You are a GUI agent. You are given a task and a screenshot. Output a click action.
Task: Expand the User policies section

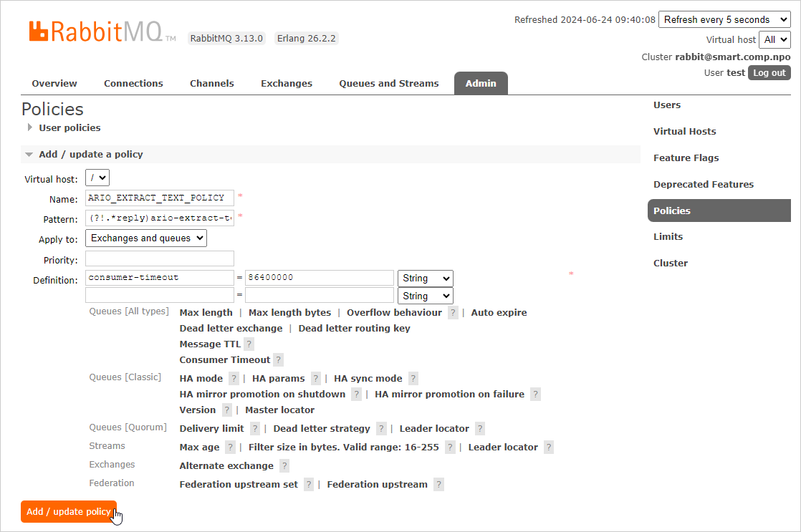click(x=69, y=127)
